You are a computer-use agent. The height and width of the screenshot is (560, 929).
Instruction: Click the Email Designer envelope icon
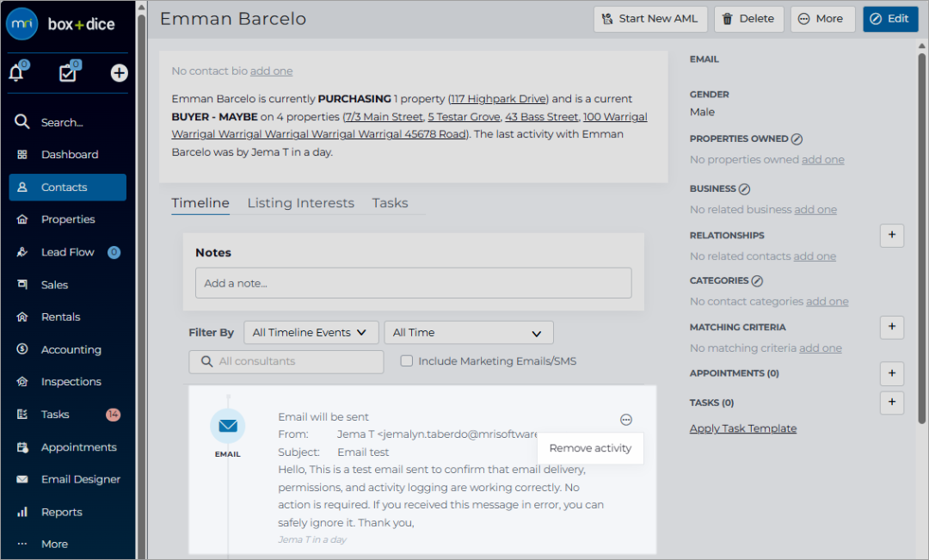[22, 479]
